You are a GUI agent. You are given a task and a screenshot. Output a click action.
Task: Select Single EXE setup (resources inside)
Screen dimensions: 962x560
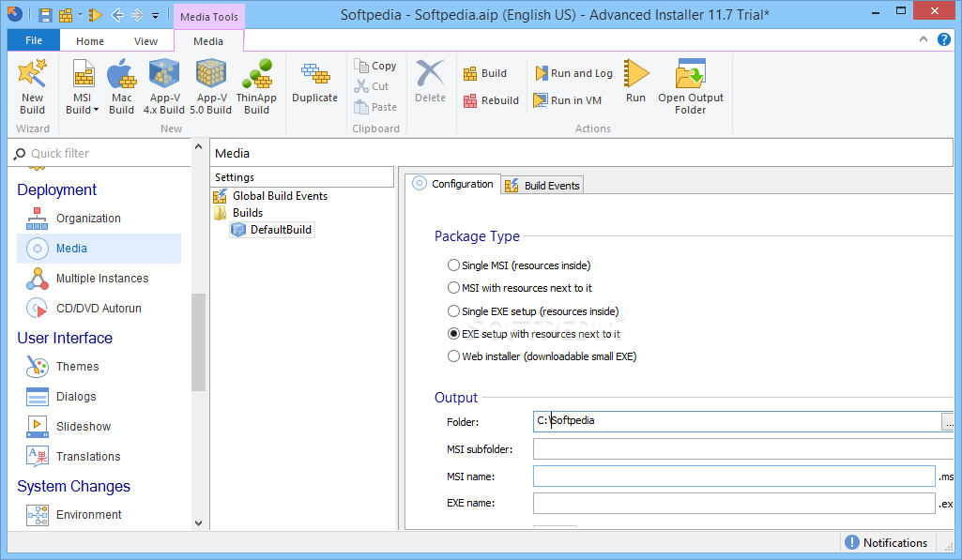click(x=533, y=311)
